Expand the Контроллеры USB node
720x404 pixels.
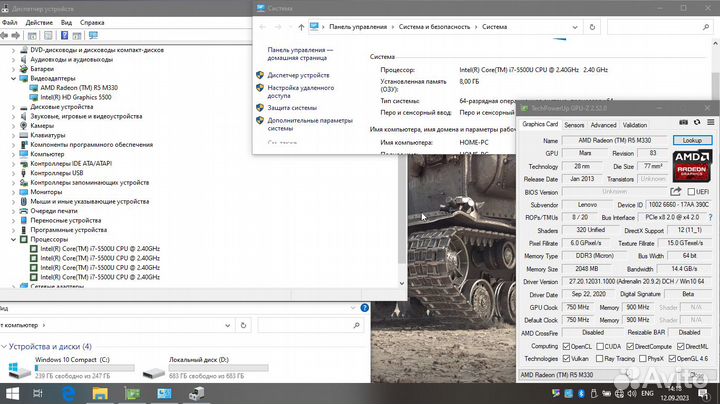pyautogui.click(x=13, y=173)
